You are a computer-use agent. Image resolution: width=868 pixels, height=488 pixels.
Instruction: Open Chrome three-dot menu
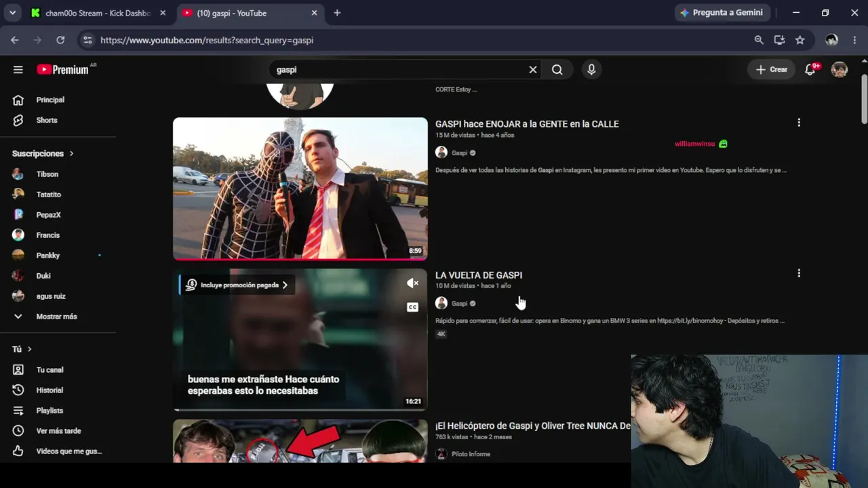(853, 40)
